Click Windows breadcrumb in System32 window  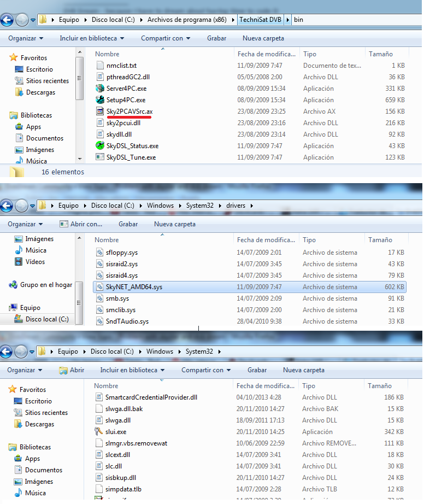(160, 351)
